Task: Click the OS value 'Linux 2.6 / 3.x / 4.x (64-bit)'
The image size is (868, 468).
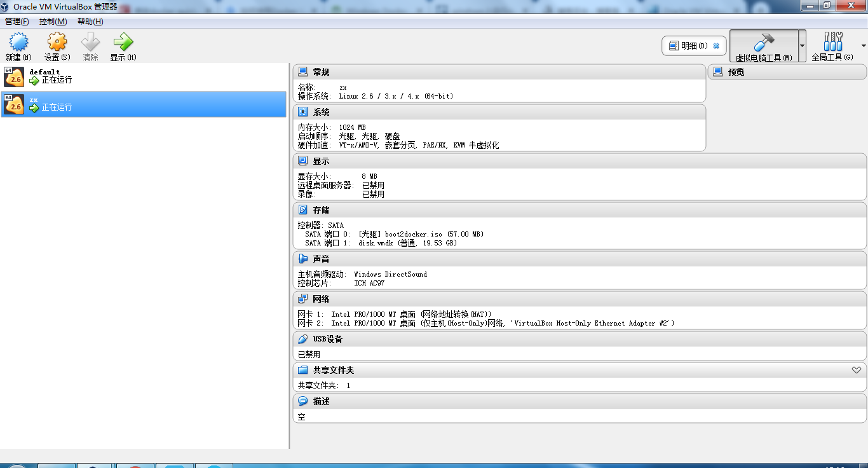Action: click(396, 96)
